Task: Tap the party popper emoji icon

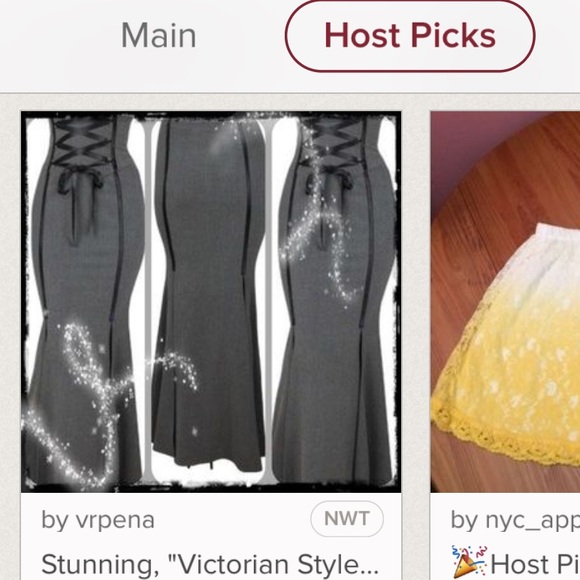Action: pos(469,562)
